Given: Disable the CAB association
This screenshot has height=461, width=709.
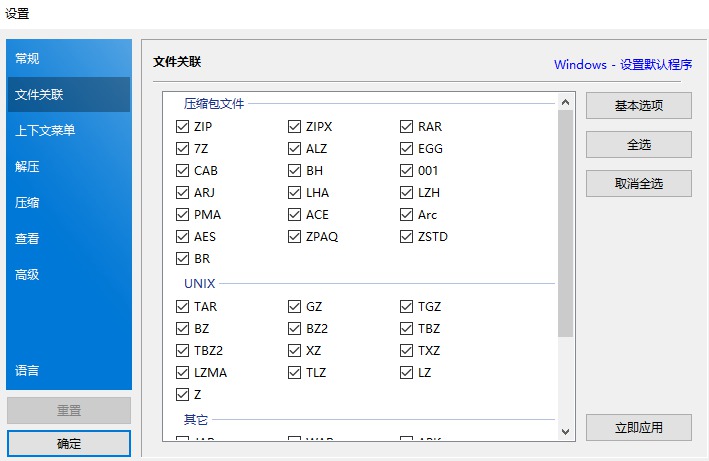Looking at the screenshot, I should [182, 171].
